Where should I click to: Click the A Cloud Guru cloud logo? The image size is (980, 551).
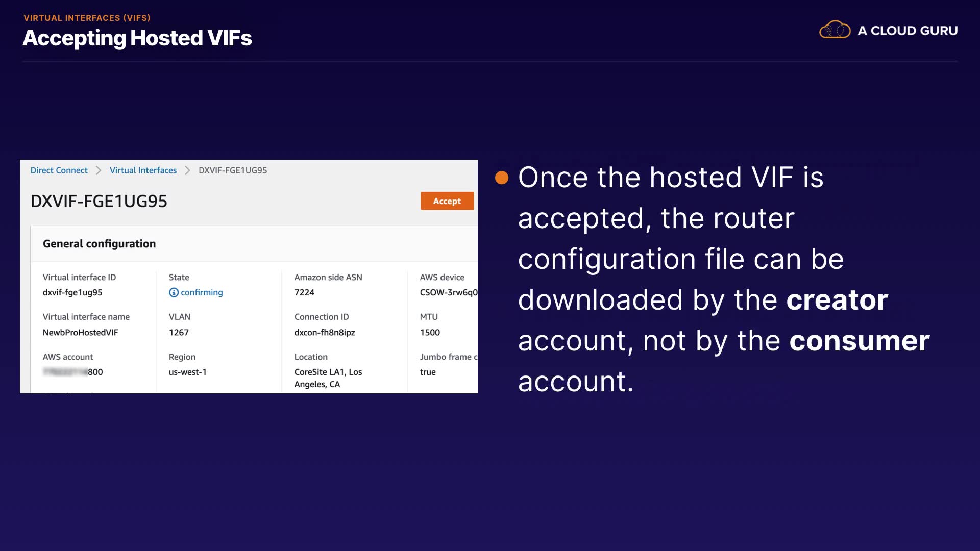[835, 31]
